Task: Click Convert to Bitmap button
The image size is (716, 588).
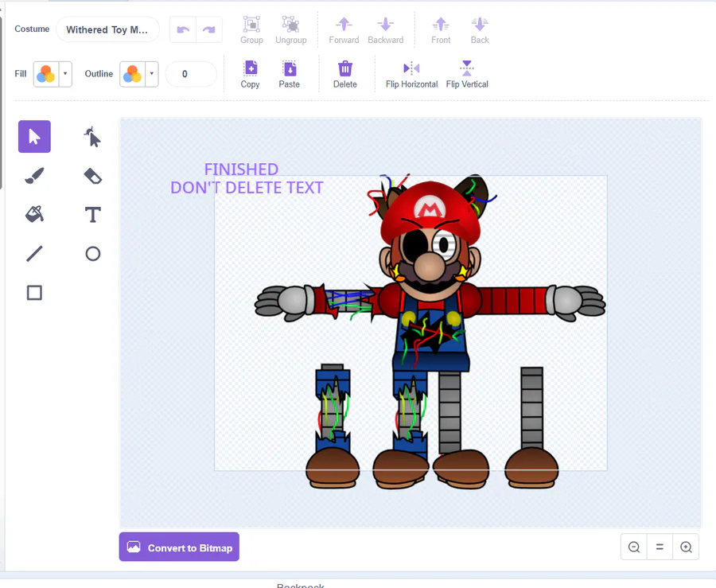Action: click(x=179, y=547)
